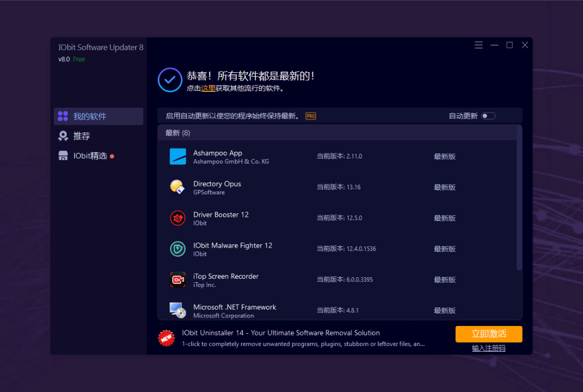Toggle the 自动更新 switch

[488, 116]
